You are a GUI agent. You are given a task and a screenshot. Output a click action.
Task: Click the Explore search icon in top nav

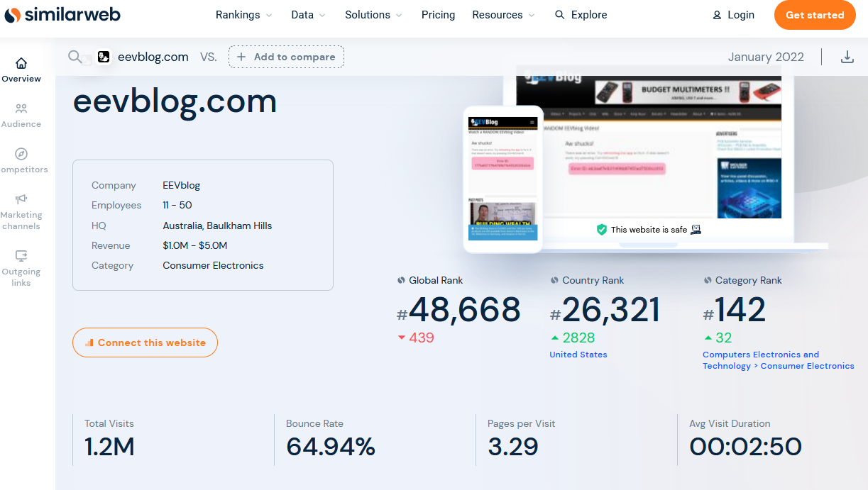[x=560, y=15]
